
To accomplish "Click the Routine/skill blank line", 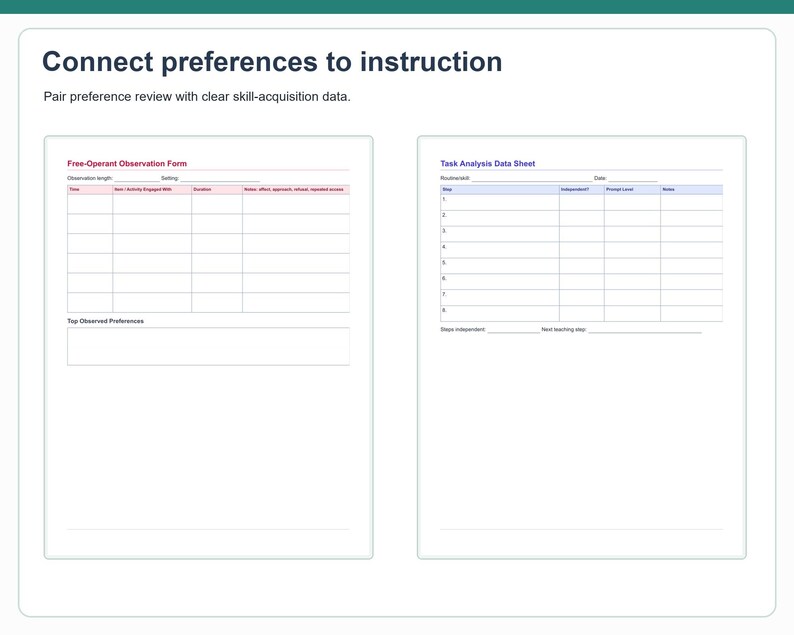I will tap(532, 178).
